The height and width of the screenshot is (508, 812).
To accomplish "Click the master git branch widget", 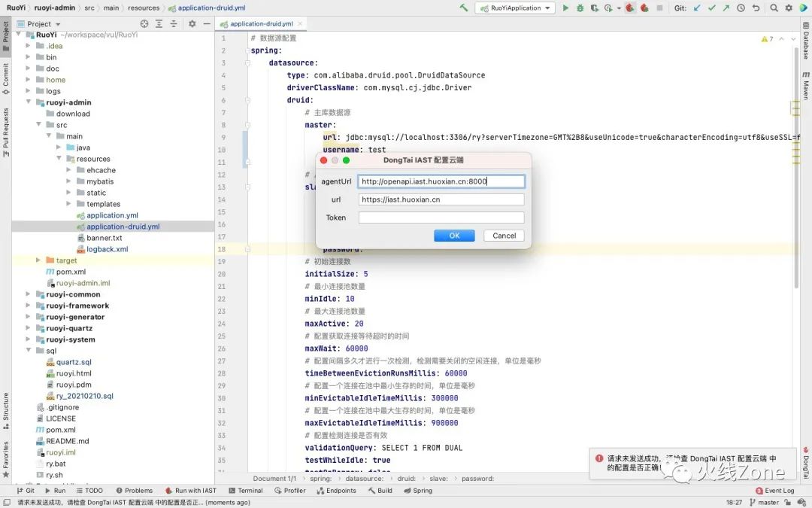I will point(764,502).
